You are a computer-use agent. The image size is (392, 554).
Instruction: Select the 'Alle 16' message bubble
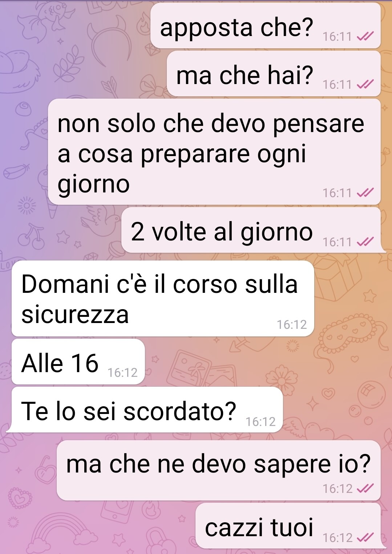point(78,362)
